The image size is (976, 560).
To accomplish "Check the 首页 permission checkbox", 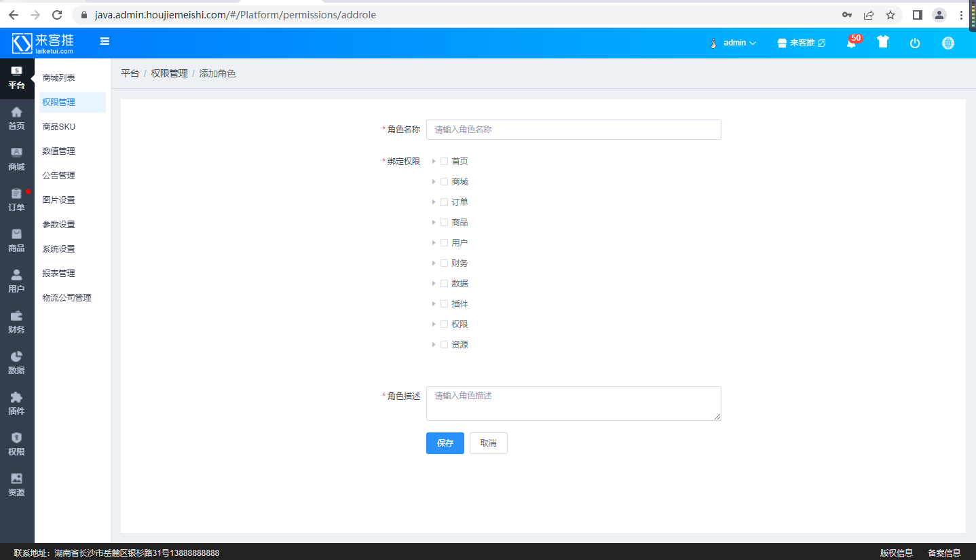I will coord(444,161).
